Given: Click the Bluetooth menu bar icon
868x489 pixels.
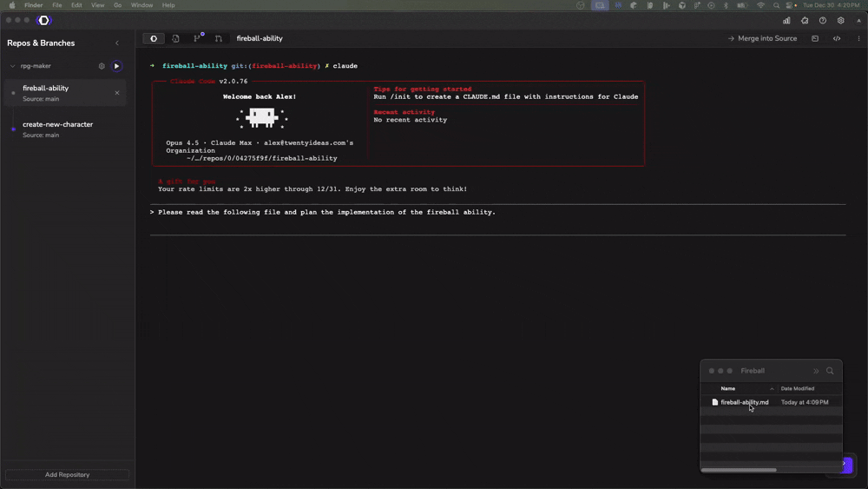Looking at the screenshot, I should (x=726, y=5).
